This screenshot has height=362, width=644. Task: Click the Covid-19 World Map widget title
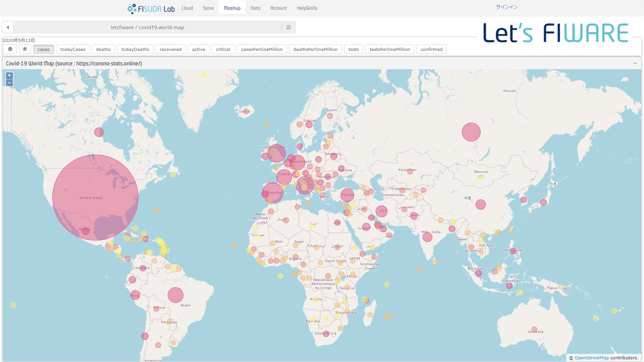(74, 63)
